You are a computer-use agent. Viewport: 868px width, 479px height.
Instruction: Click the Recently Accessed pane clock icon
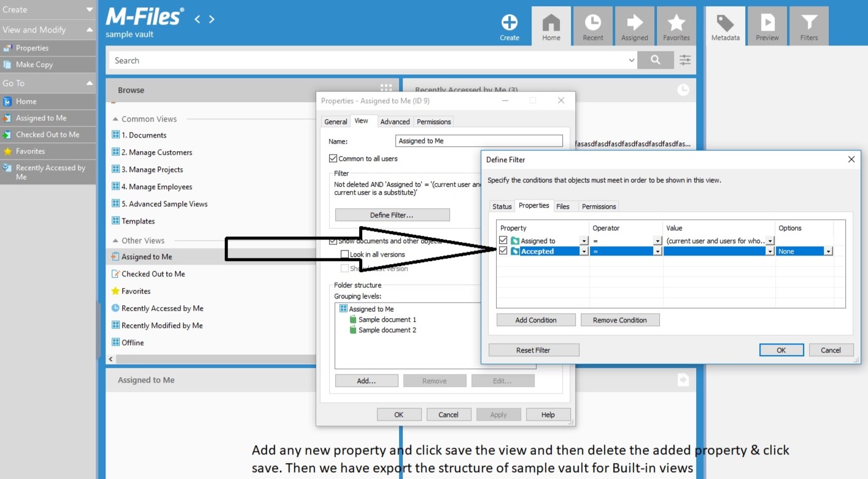coord(683,90)
